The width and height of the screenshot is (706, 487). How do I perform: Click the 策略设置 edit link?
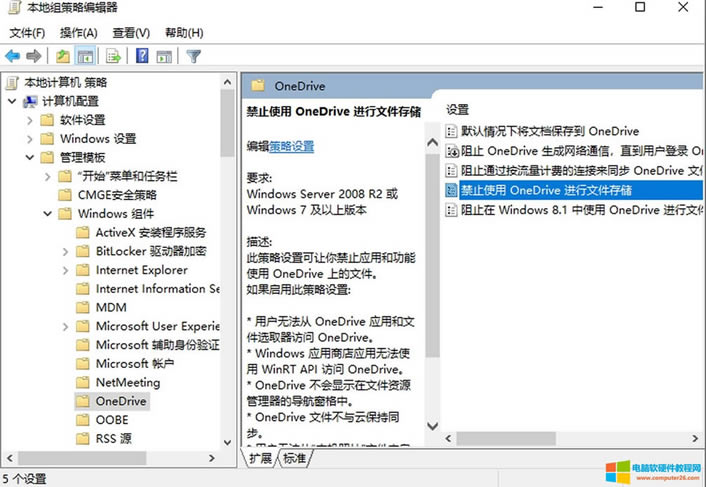291,146
